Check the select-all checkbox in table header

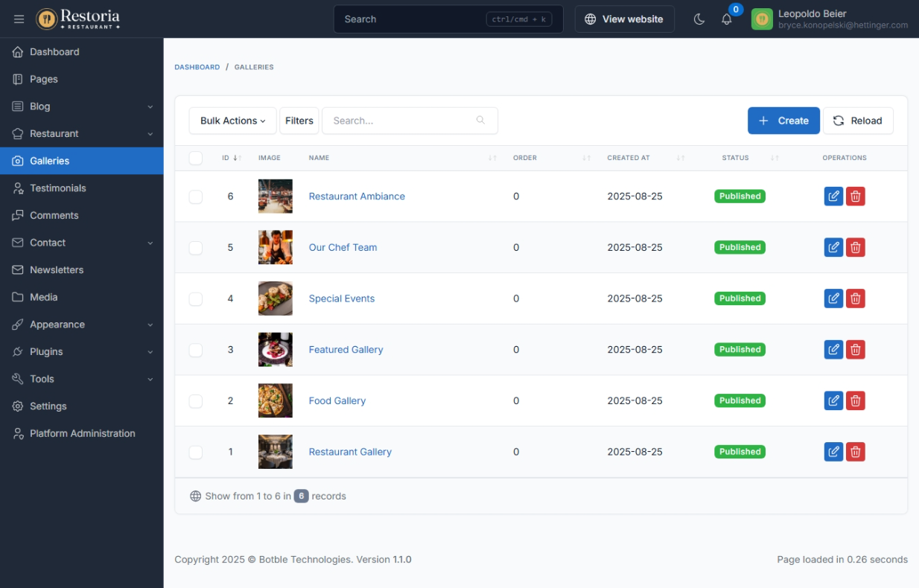[x=196, y=158]
